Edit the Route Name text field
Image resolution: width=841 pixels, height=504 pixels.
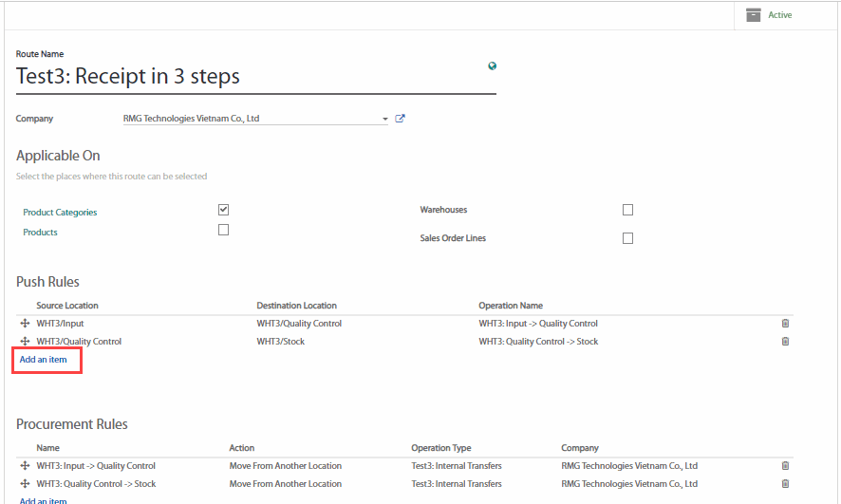254,77
